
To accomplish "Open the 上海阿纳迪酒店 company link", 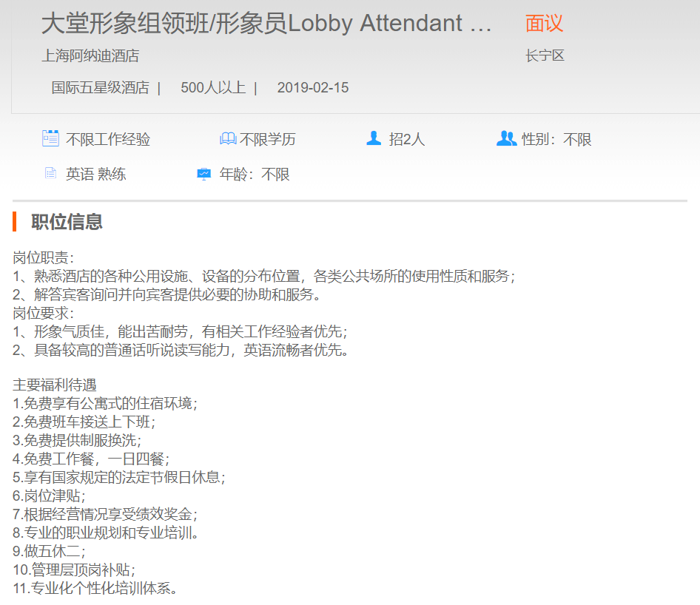I will (x=90, y=55).
